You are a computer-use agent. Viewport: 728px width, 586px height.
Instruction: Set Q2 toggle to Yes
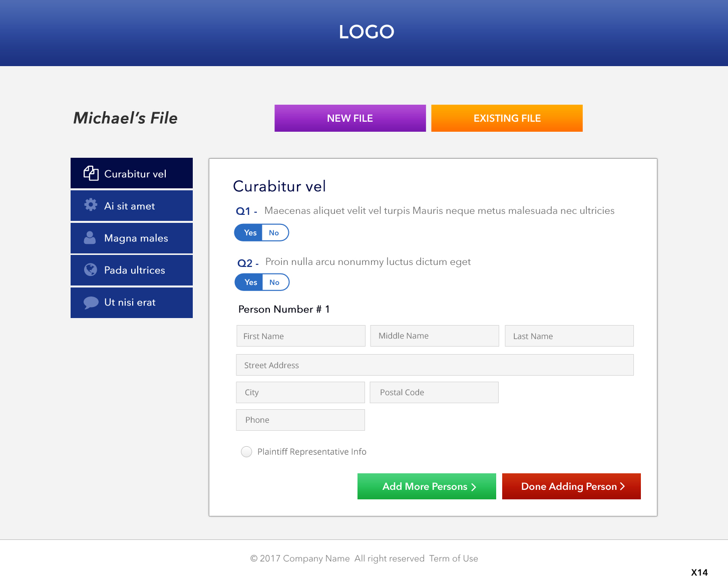250,282
